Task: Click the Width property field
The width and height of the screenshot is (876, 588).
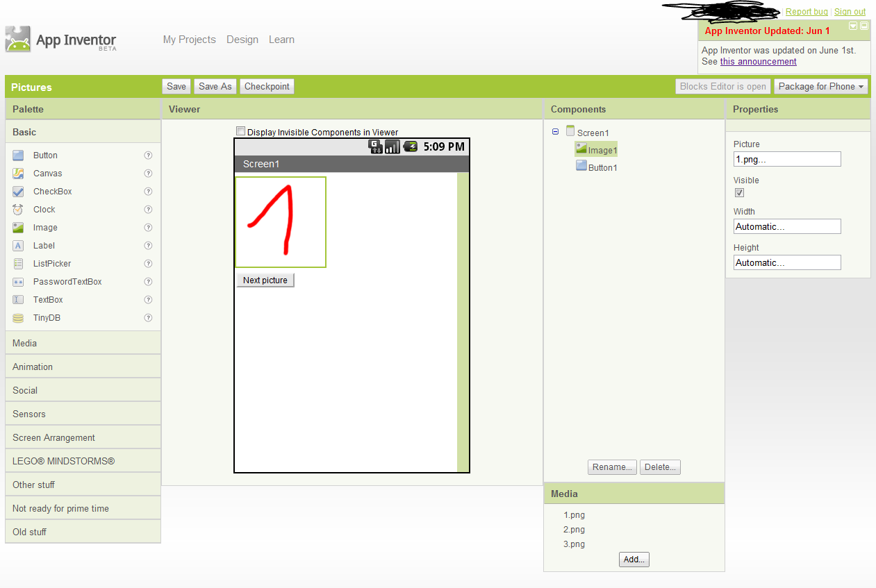Action: (787, 226)
